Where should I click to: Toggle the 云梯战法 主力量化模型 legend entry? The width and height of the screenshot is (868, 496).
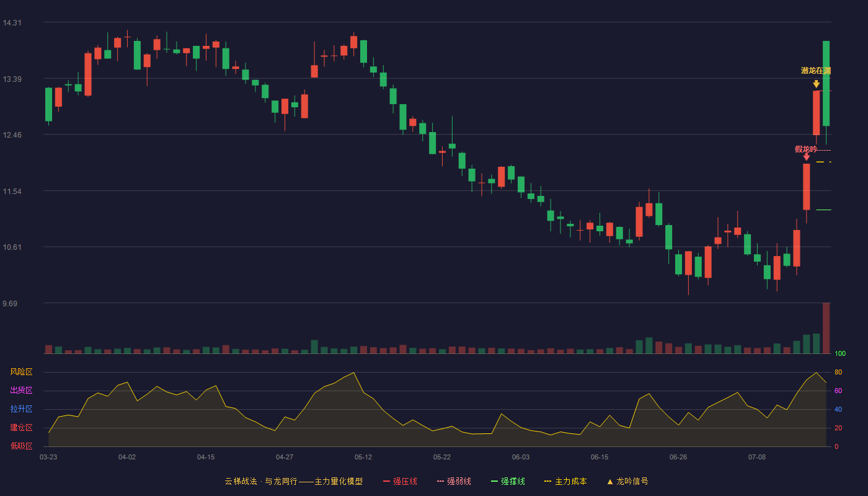(293, 481)
